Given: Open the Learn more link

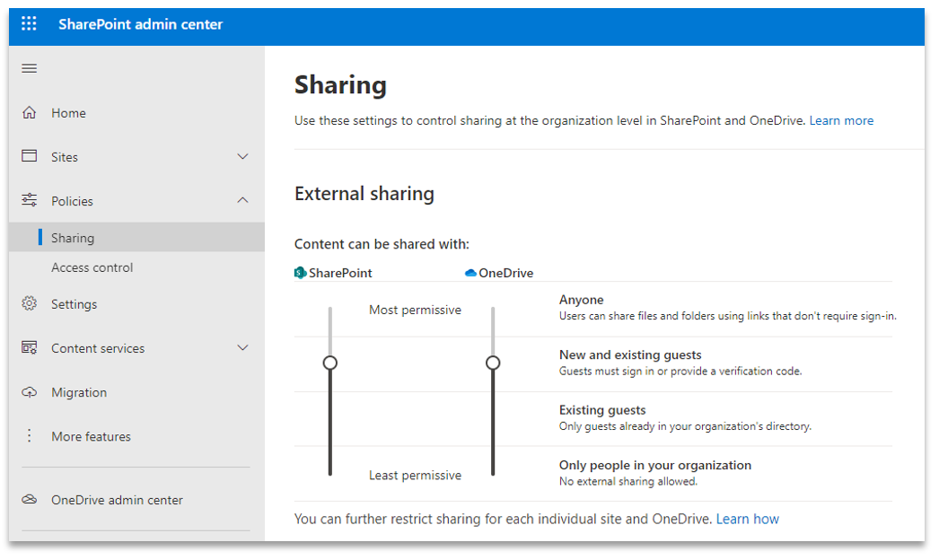Looking at the screenshot, I should pos(841,120).
